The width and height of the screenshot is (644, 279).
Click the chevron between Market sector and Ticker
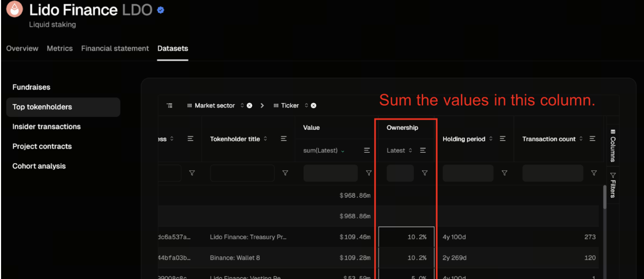(x=263, y=106)
